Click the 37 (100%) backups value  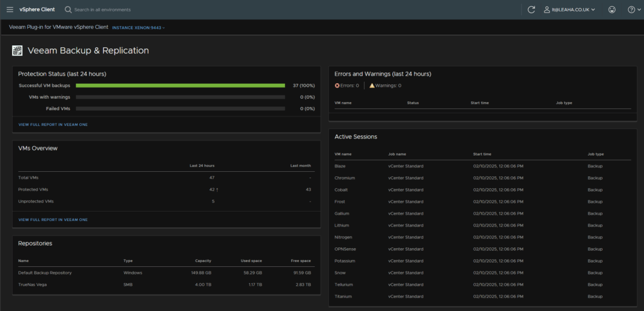(304, 86)
